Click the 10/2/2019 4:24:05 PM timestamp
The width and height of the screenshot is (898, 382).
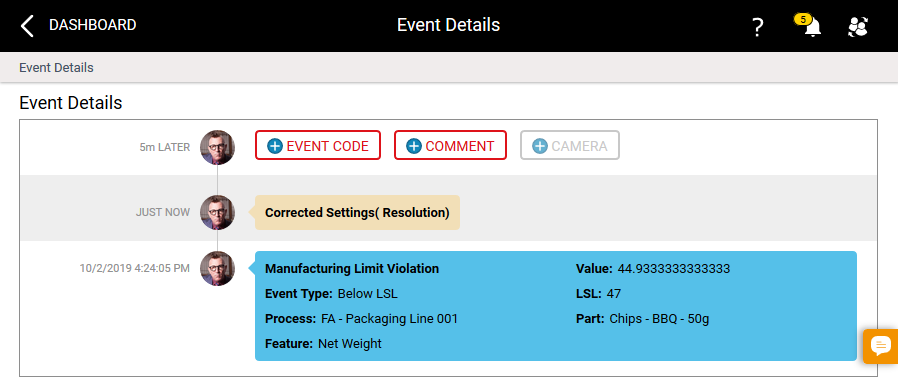[x=135, y=268]
